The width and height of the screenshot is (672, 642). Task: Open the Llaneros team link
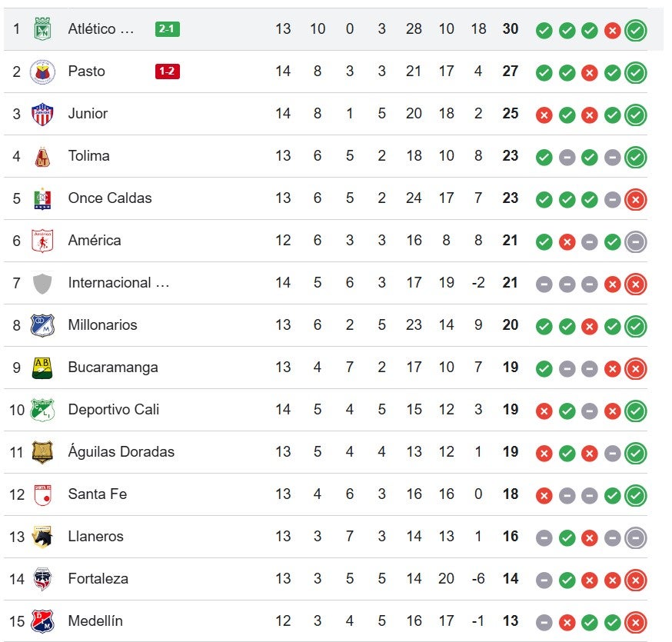coord(95,537)
